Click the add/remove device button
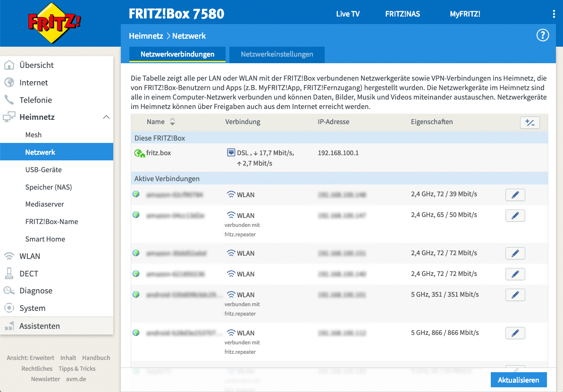 point(529,122)
